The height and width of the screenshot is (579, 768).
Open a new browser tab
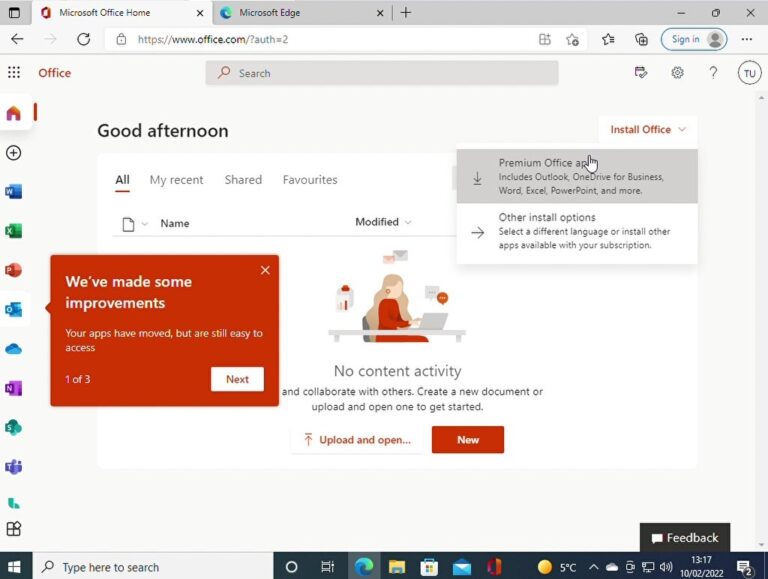406,13
